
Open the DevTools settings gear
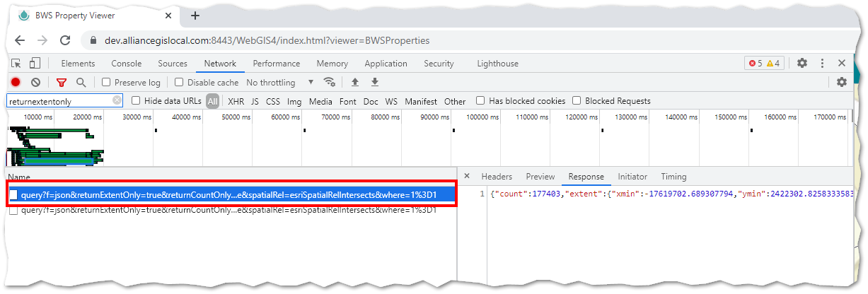tap(802, 64)
